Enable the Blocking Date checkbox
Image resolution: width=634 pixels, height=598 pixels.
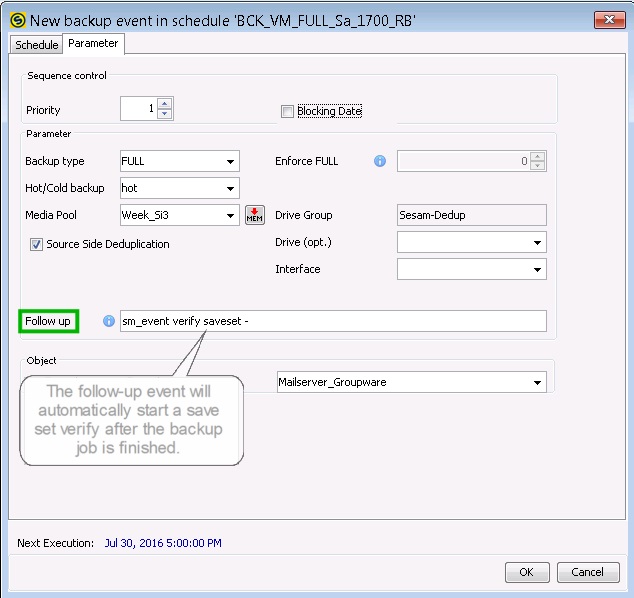287,111
